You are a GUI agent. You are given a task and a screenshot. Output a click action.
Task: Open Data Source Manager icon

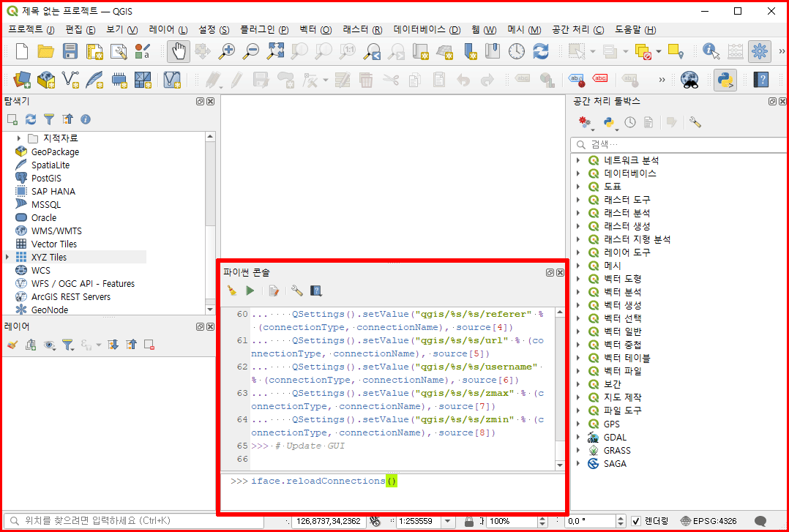(22, 79)
